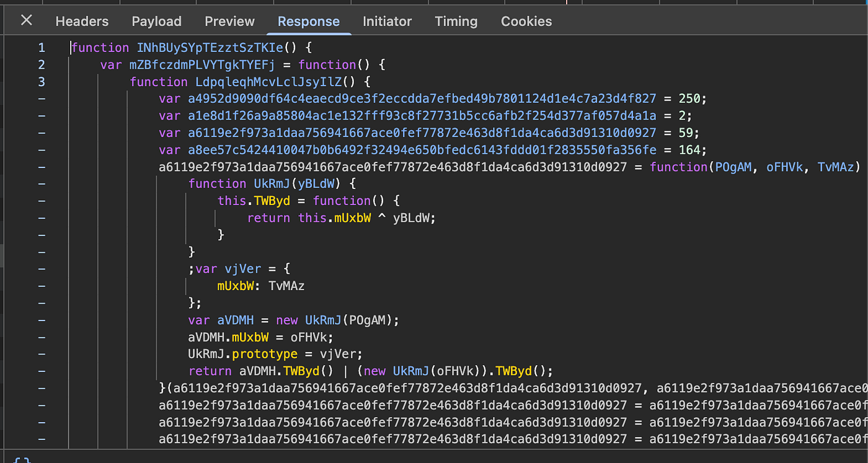Viewport: 868px width, 463px height.
Task: Click 'mUxbW: TvMAz' property line
Action: 261,286
